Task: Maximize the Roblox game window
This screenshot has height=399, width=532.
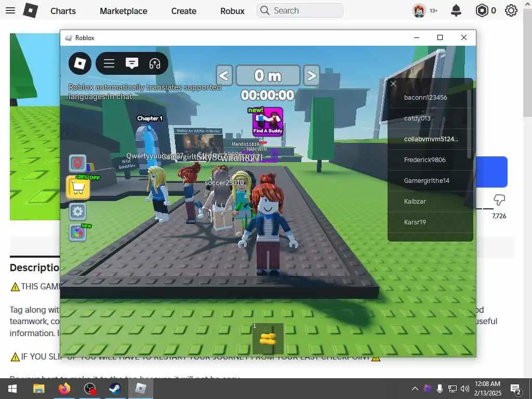Action: (440, 37)
